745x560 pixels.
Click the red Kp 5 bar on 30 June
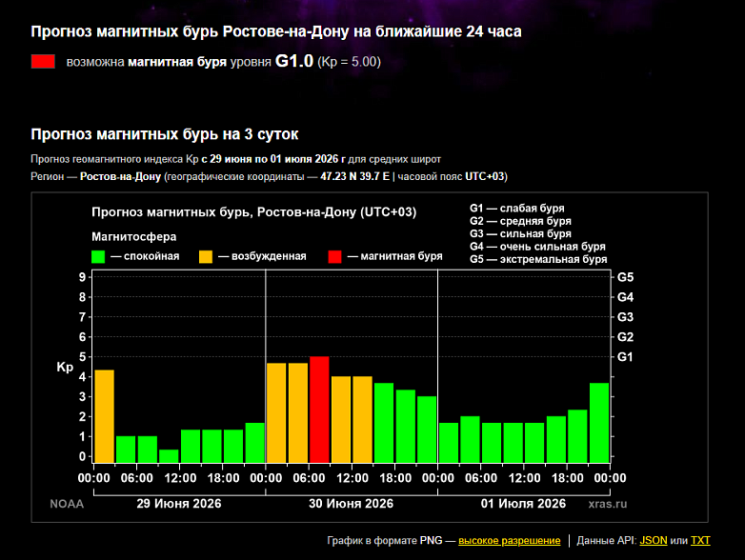[320, 410]
